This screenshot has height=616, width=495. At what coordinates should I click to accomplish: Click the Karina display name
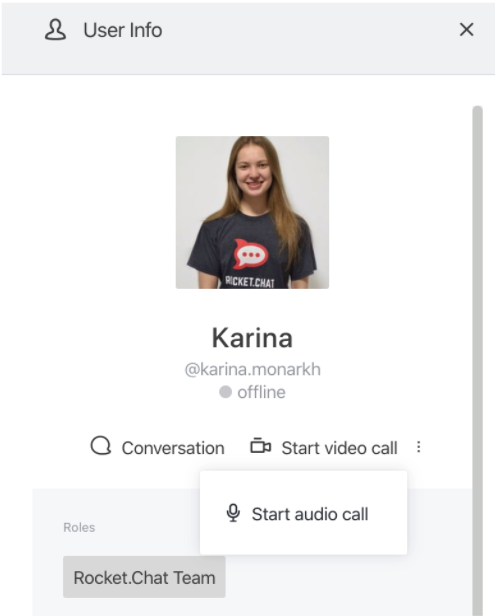252,338
